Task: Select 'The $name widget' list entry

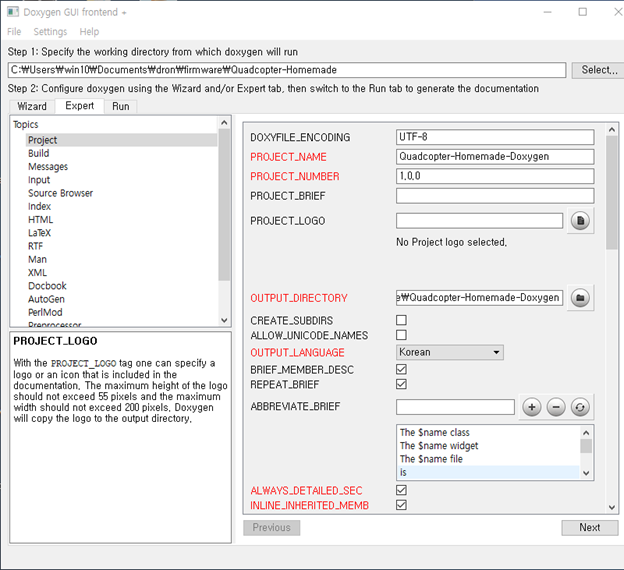Action: pyautogui.click(x=489, y=445)
